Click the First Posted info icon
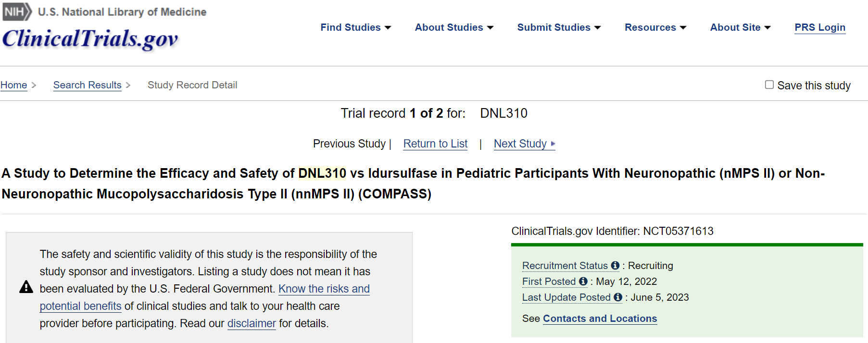Viewport: 868px width, 343px height. [583, 282]
